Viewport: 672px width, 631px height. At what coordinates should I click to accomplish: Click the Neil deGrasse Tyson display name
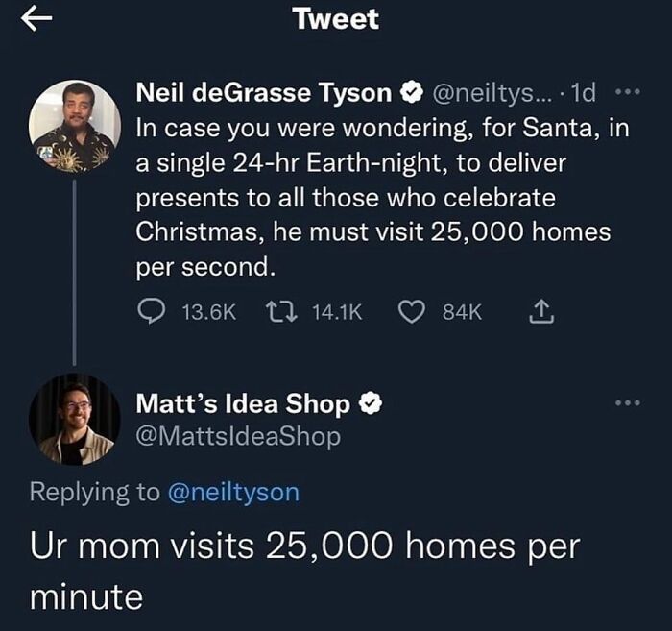click(264, 93)
